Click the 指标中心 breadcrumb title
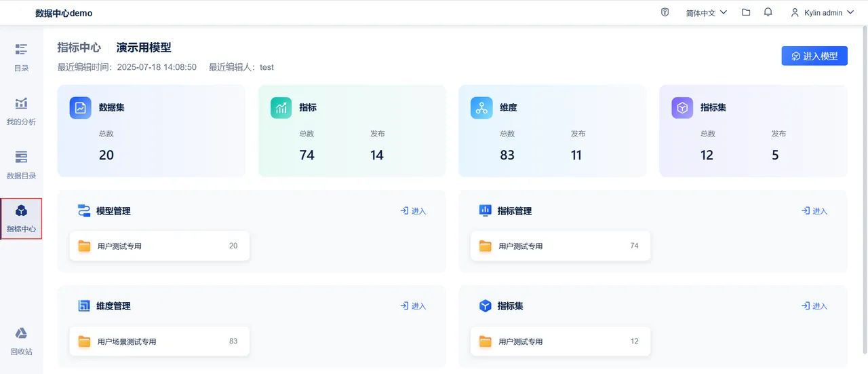868x374 pixels. pos(79,48)
